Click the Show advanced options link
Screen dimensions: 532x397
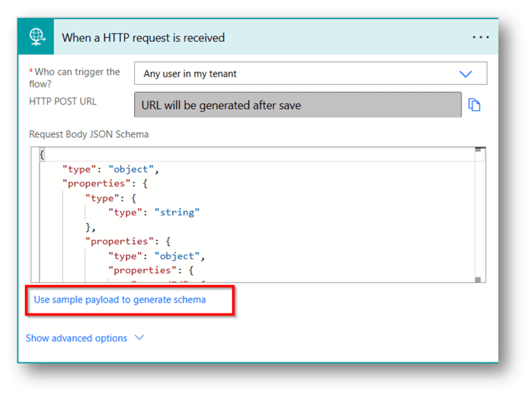(x=77, y=338)
